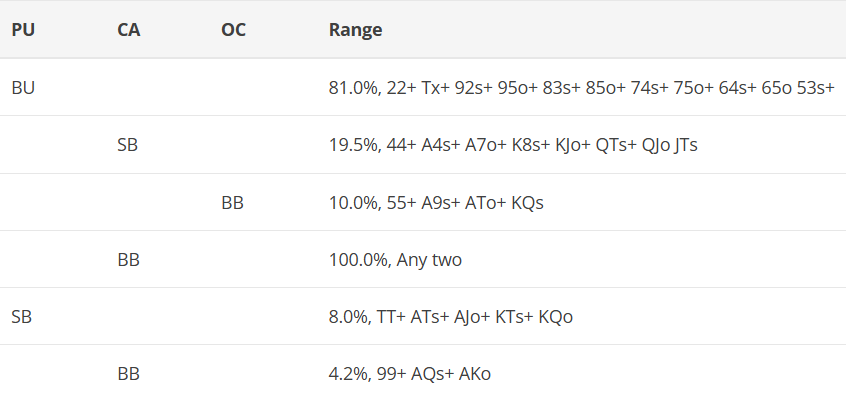
Task: Click BB caller in 4.2% row
Action: 128,374
